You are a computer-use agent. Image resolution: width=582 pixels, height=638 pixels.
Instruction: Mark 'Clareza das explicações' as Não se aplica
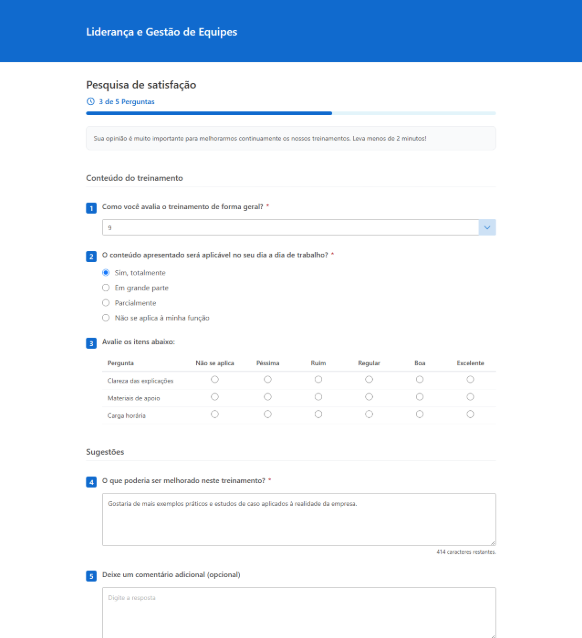tap(215, 379)
